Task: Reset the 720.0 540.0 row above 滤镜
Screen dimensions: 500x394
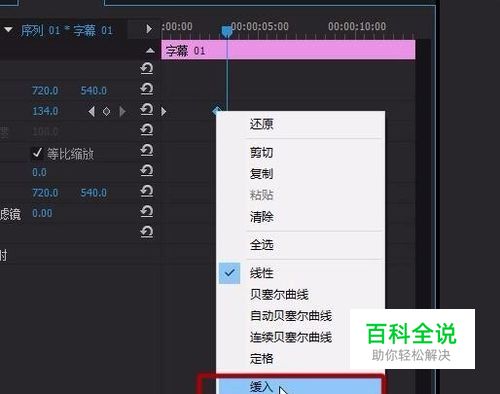Action: (x=147, y=191)
